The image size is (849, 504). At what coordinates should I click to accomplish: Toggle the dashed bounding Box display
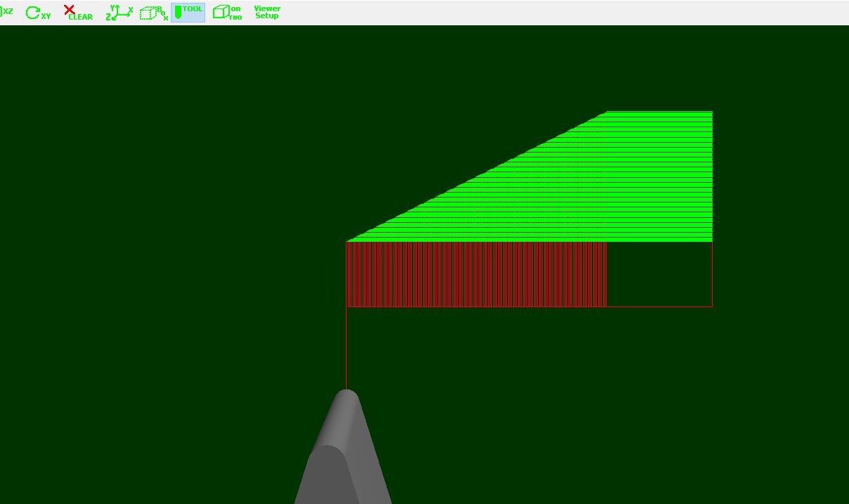tap(153, 13)
